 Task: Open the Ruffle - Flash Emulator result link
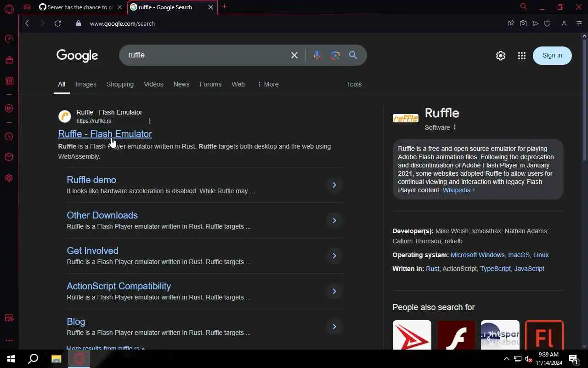point(105,134)
